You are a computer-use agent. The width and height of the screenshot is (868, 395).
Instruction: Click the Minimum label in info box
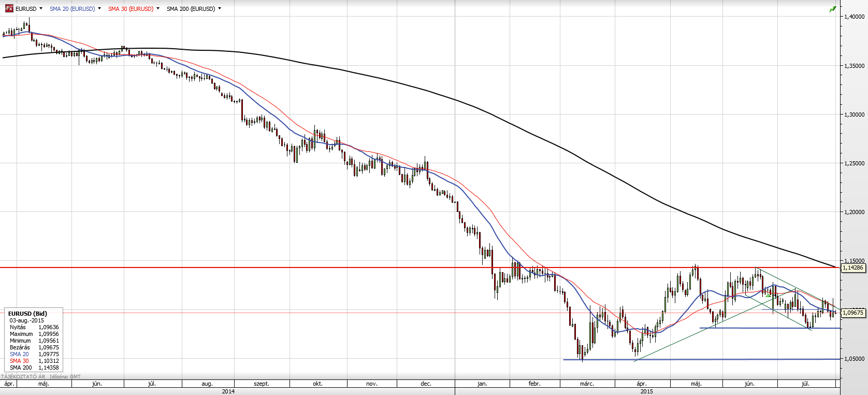(20, 341)
